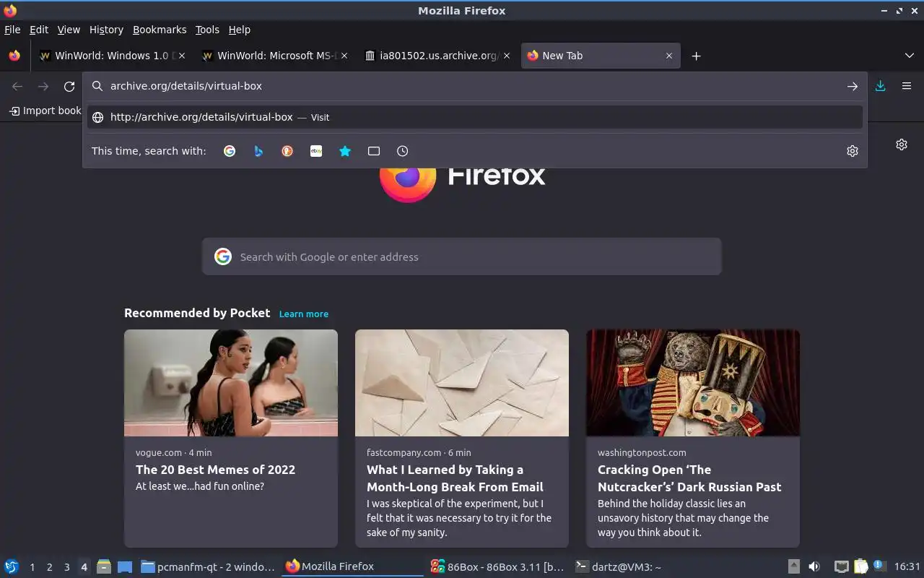
Task: Switch to dartz@VM3 terminal taskbar window
Action: (x=641, y=566)
